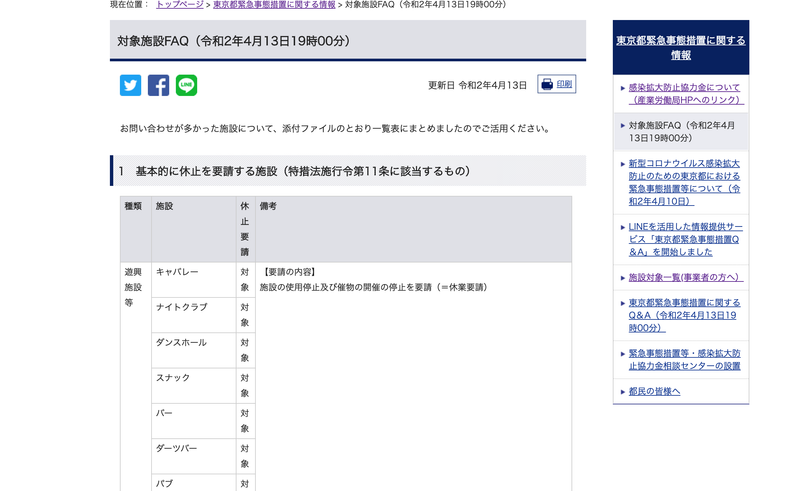Click the バー table cell
Viewport: 800px width, 491px height.
(194, 421)
